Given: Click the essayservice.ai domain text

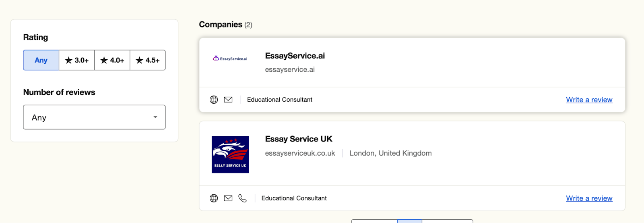Looking at the screenshot, I should click(x=290, y=70).
